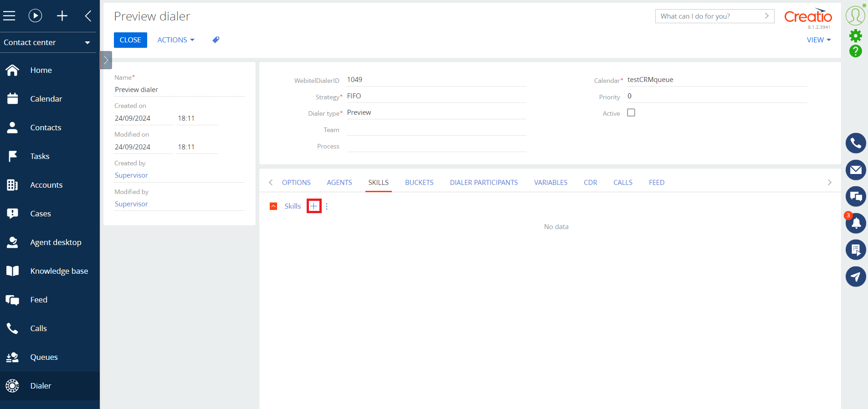This screenshot has width=868, height=409.
Task: Open the Cases section
Action: tap(50, 214)
